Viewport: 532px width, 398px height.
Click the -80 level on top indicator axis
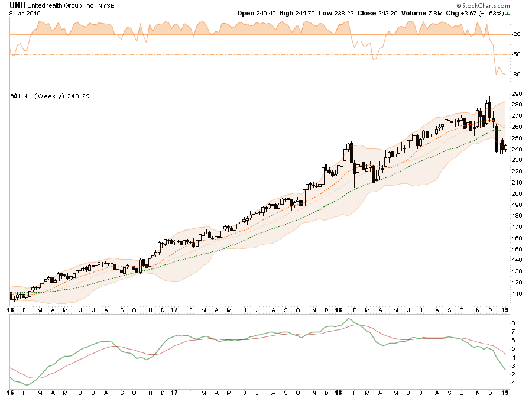[515, 75]
